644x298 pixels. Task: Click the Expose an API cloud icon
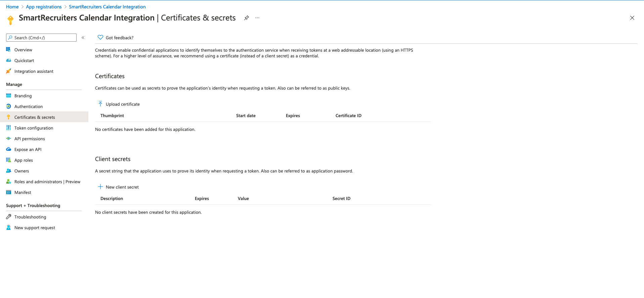pyautogui.click(x=8, y=149)
